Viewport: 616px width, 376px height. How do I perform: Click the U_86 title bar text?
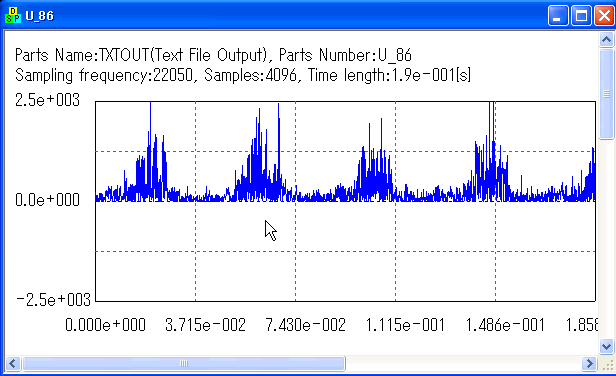point(39,16)
